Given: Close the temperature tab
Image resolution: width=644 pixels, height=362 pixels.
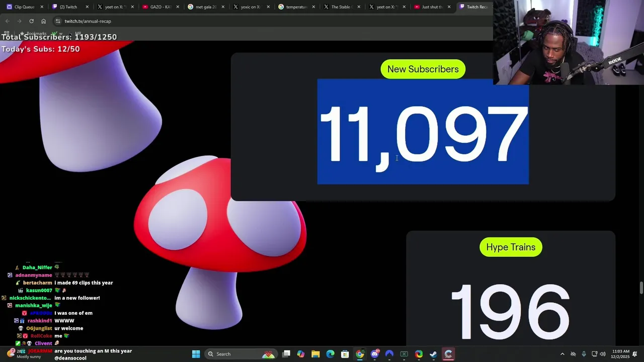Looking at the screenshot, I should pyautogui.click(x=313, y=7).
